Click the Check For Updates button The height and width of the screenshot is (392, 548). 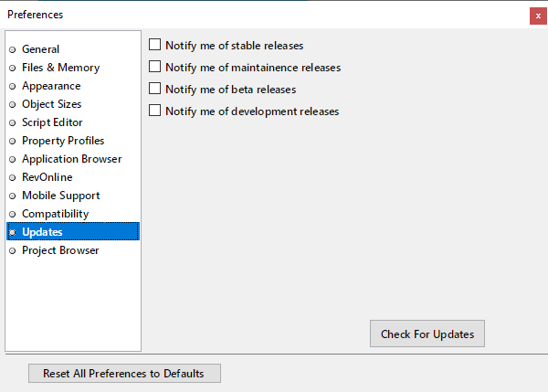(x=427, y=334)
